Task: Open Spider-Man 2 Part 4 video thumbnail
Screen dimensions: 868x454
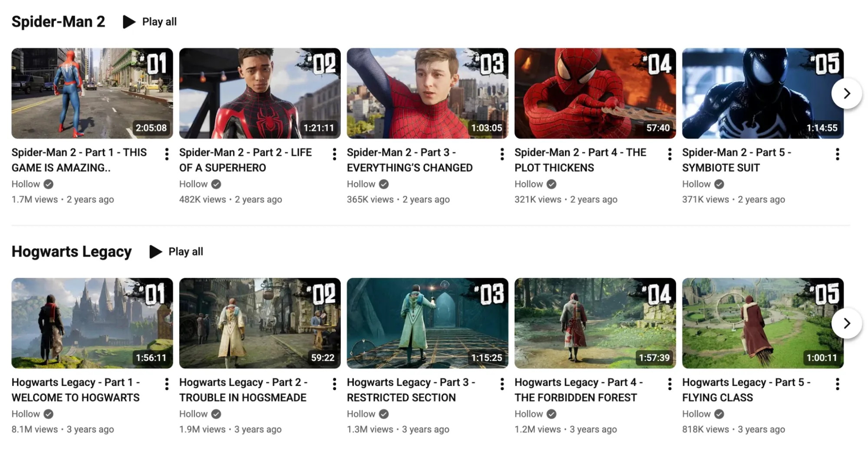Action: [595, 93]
